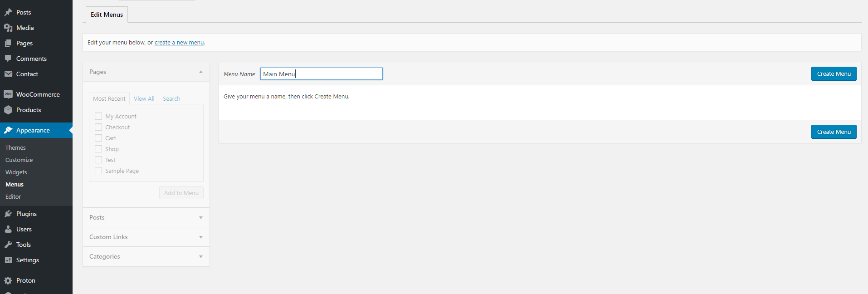Viewport: 868px width, 294px height.
Task: Open the Widgets submenu item
Action: [x=16, y=172]
